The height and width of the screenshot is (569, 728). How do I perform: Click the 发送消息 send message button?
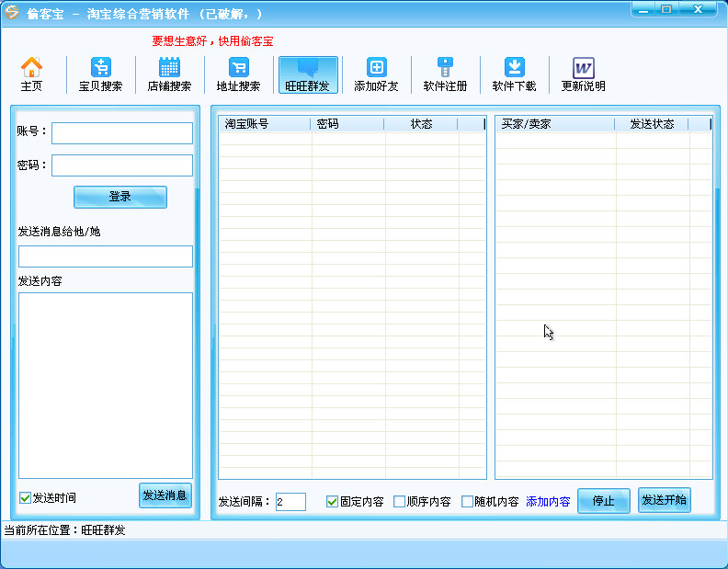point(165,495)
